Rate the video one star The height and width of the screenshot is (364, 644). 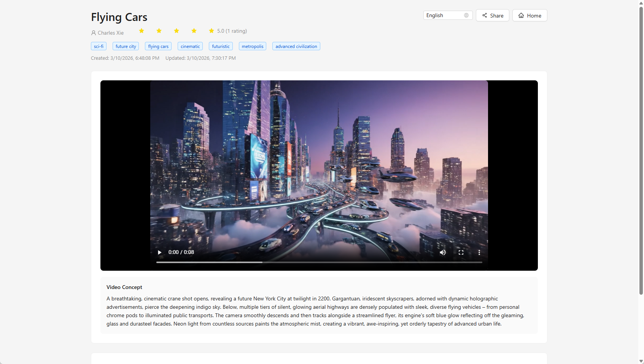[x=142, y=31]
